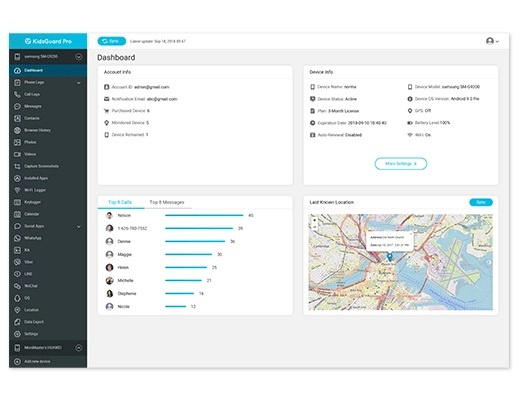This screenshot has width=520, height=400.
Task: Expand the MomMaster's HUAWEI device arrow
Action: pyautogui.click(x=79, y=348)
